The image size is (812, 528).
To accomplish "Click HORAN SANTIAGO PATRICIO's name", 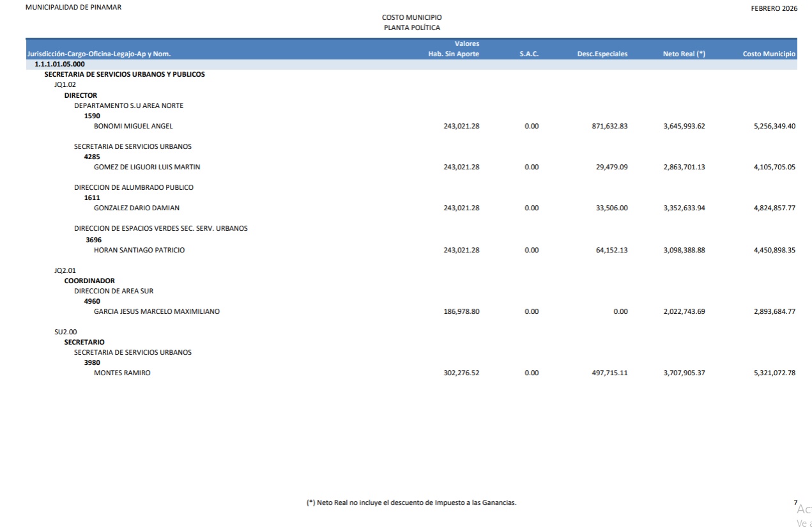I will [x=139, y=250].
